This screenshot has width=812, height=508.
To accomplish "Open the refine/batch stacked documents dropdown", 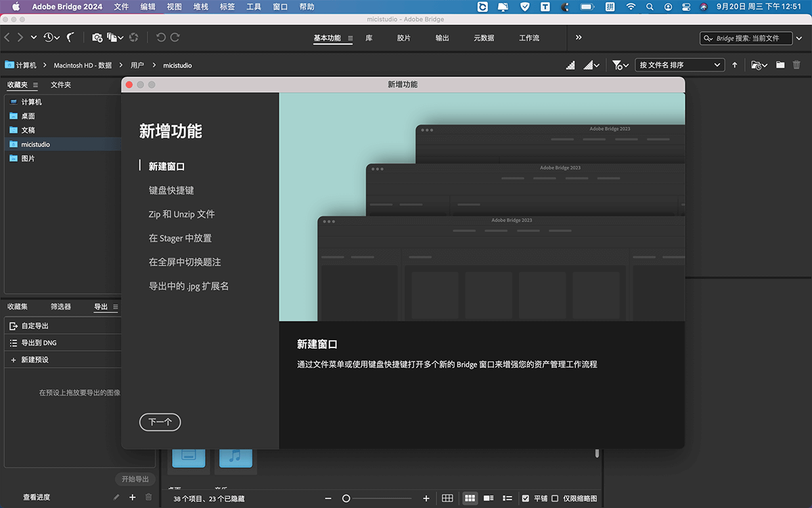I will [115, 38].
